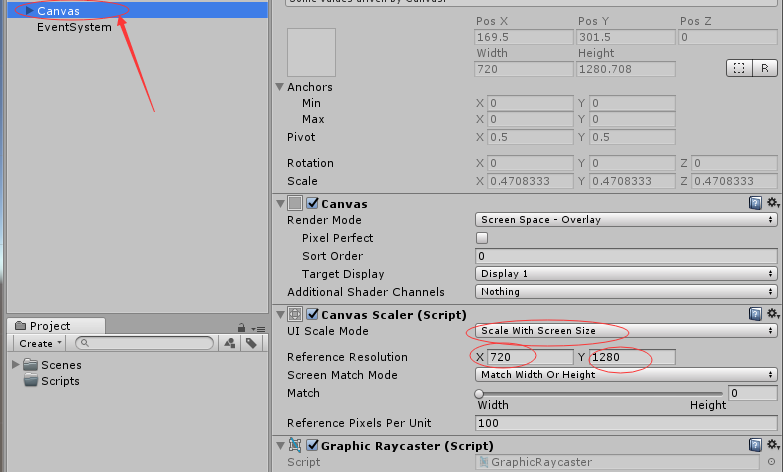This screenshot has height=472, width=783.
Task: Open the anchor presets box
Action: (x=311, y=52)
